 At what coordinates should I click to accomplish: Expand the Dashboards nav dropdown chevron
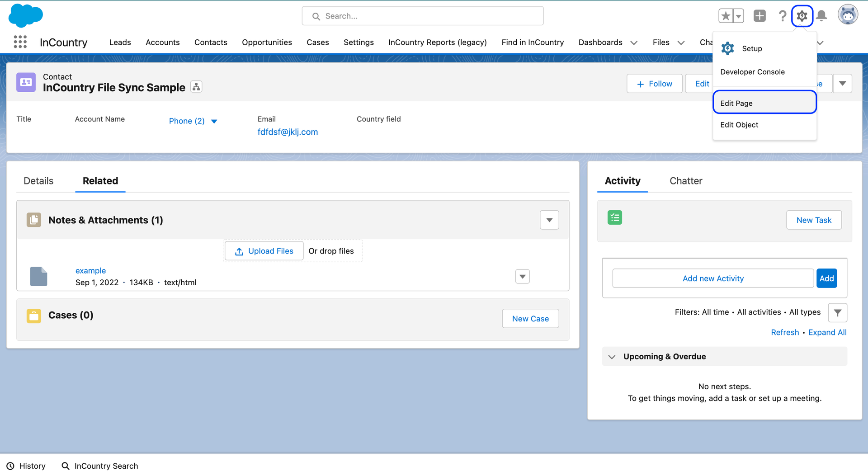pyautogui.click(x=634, y=42)
